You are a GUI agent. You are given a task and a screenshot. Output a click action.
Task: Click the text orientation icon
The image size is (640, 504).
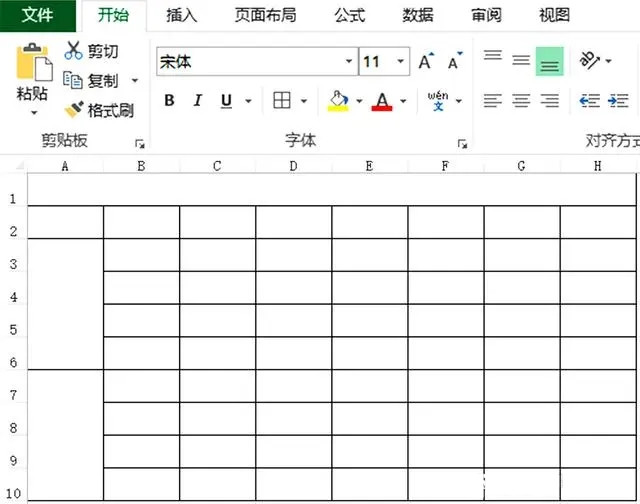click(x=589, y=60)
